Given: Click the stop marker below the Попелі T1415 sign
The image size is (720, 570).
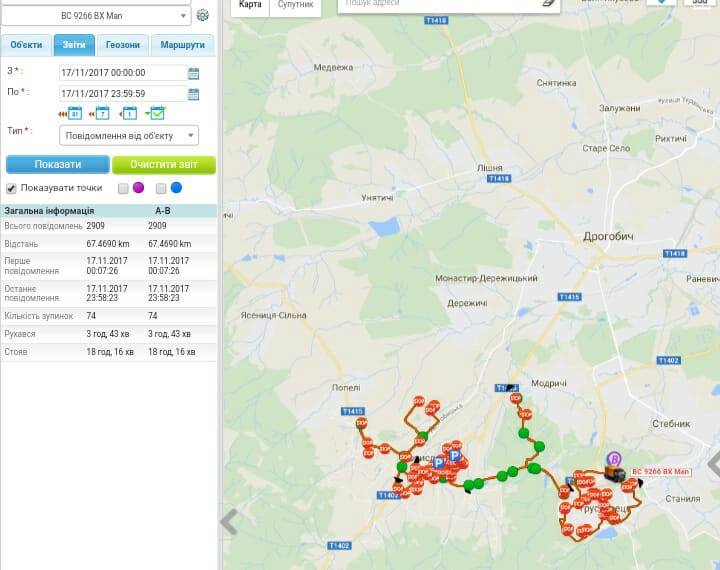Looking at the screenshot, I should 362,423.
